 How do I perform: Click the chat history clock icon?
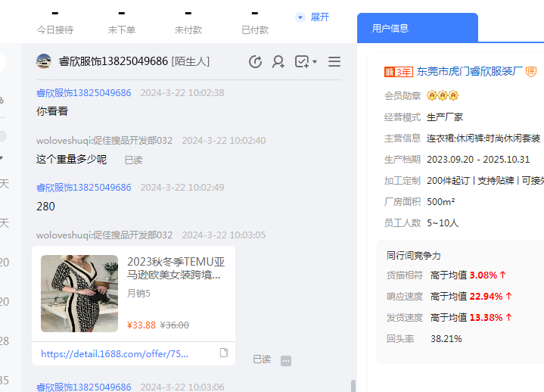(256, 62)
